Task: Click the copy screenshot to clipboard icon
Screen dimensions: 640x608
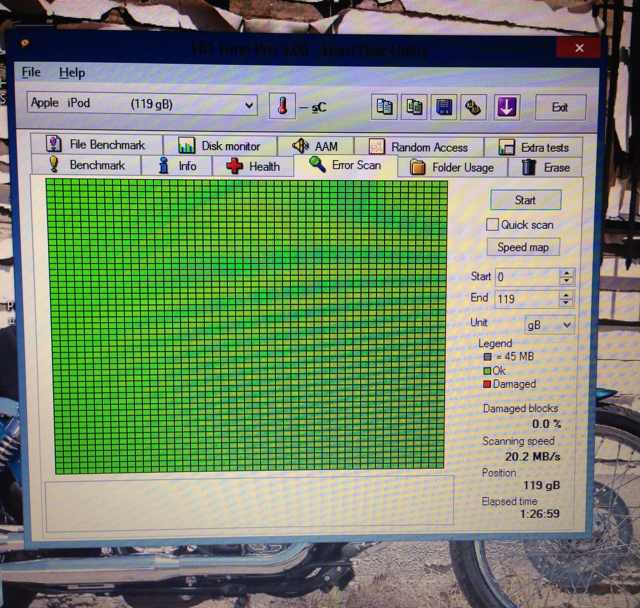Action: [413, 106]
